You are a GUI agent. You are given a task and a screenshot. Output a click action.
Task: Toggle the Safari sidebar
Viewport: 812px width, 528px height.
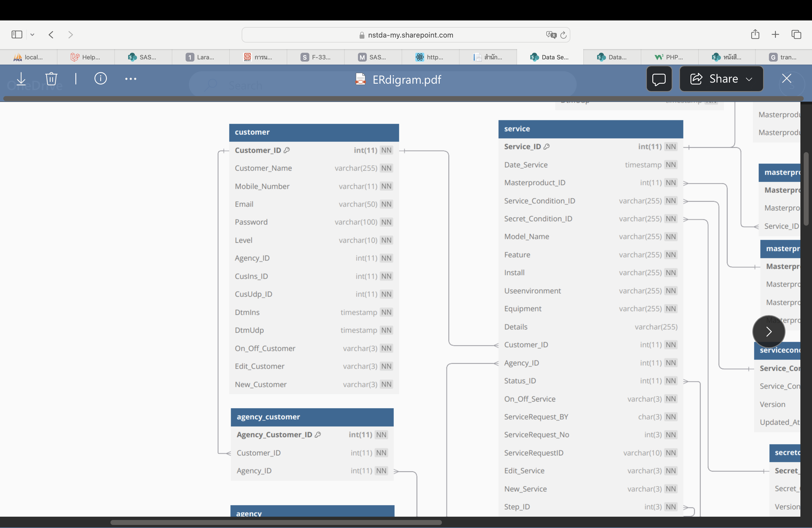(x=17, y=35)
